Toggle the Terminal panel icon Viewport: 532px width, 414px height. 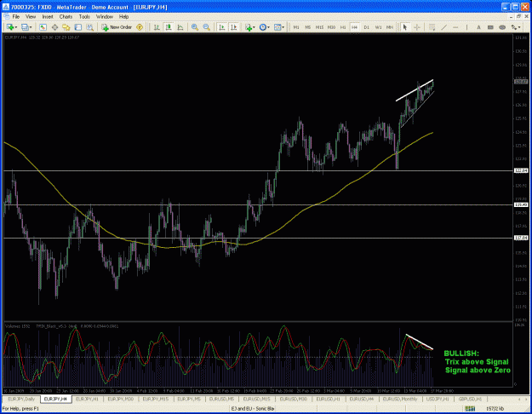78,27
